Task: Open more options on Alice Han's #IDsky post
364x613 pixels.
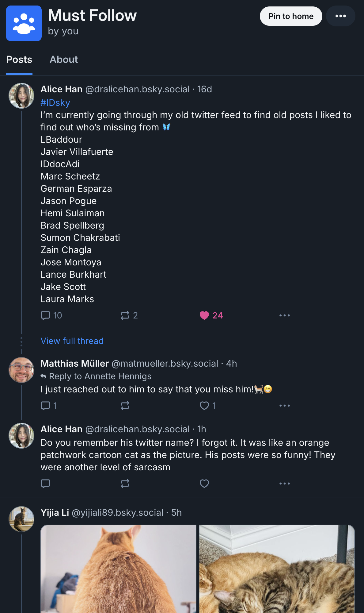Action: [284, 315]
